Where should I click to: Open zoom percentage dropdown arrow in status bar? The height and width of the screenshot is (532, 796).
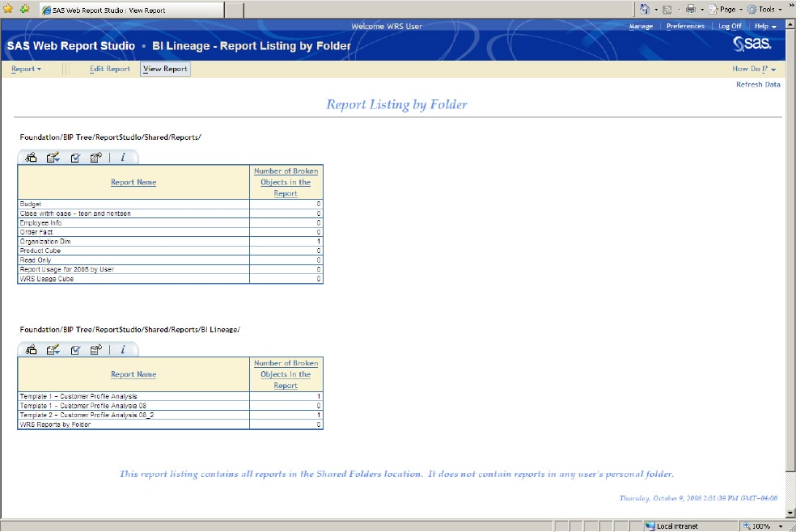pos(781,526)
